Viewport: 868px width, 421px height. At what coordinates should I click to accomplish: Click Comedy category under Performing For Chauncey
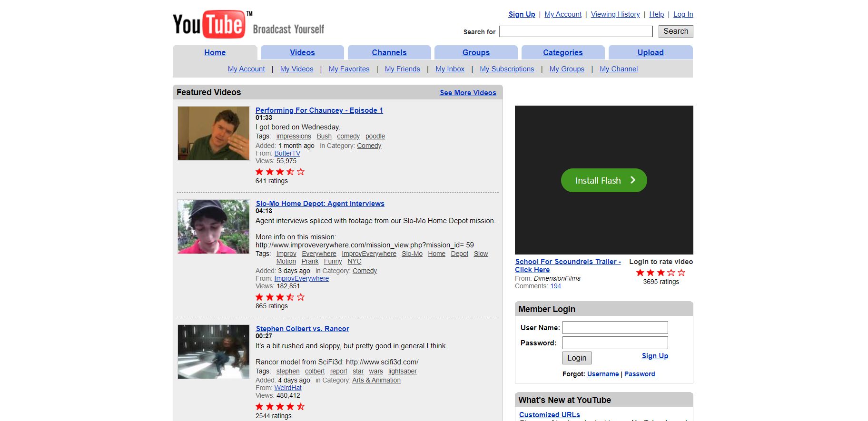pyautogui.click(x=369, y=146)
